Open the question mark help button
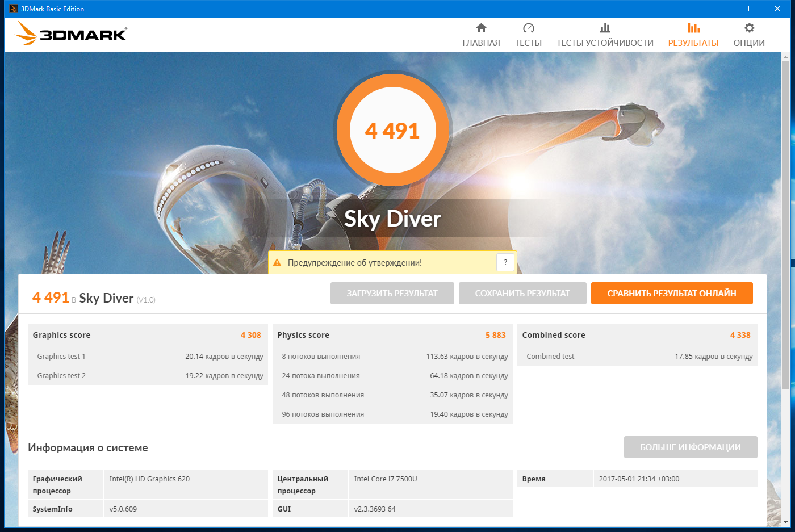 pos(505,262)
